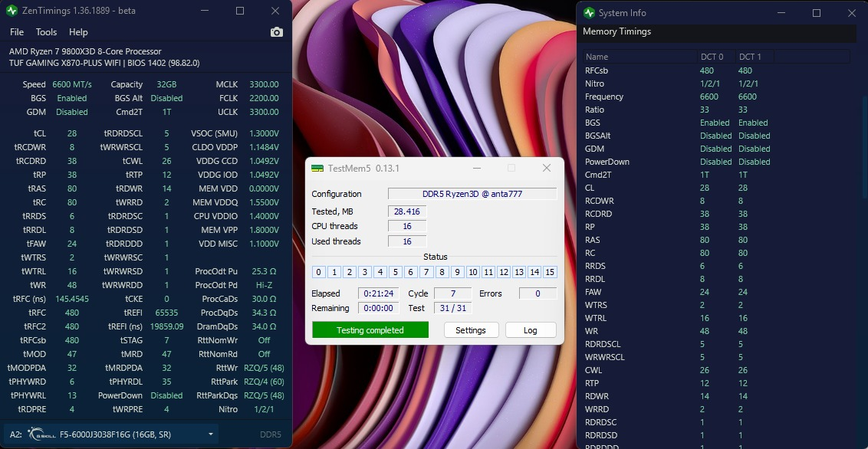This screenshot has height=449, width=868.
Task: Select the WTRL row in System Info
Action: [716, 318]
